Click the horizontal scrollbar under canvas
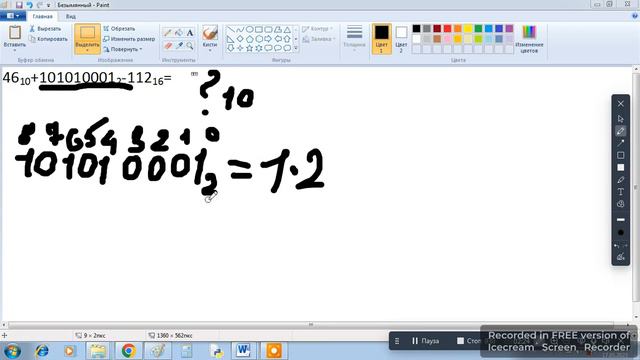 tap(311, 325)
